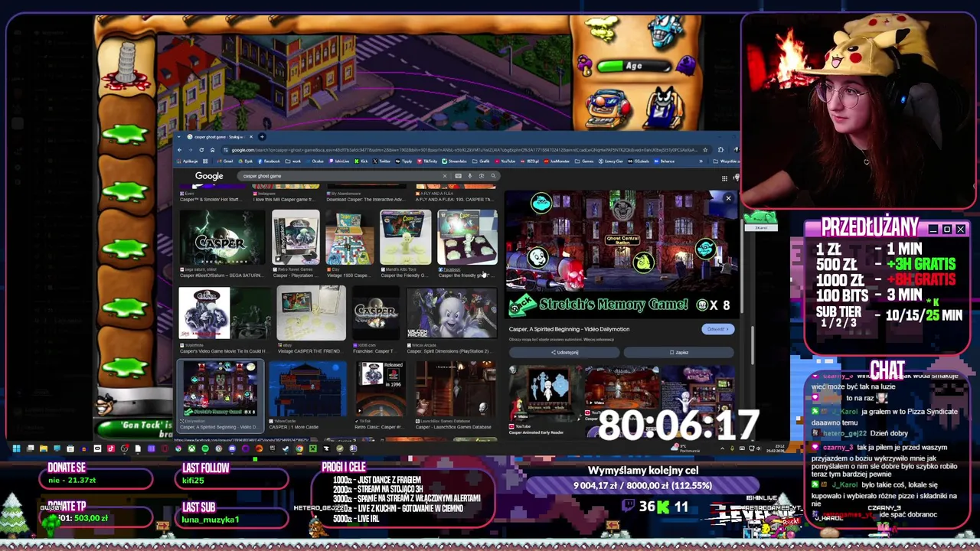Go back in the Chrome browser
Viewport: 980px width, 551px height.
[179, 150]
